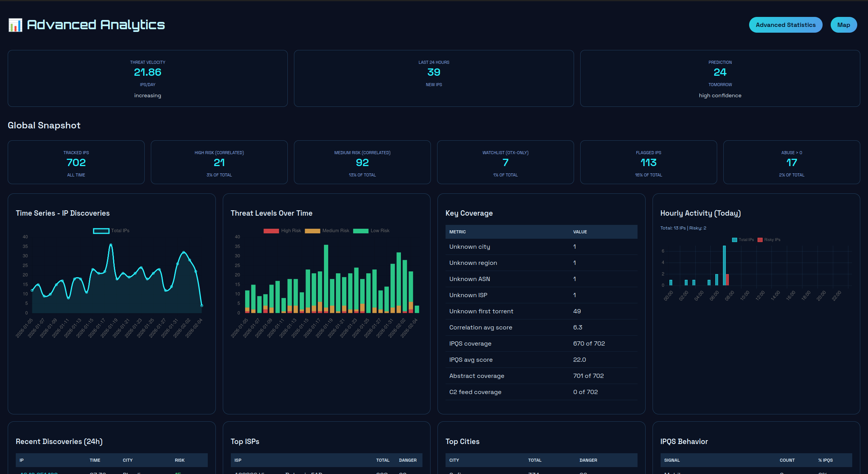Image resolution: width=868 pixels, height=474 pixels.
Task: Select the High Risk (Correlated) card
Action: (219, 162)
